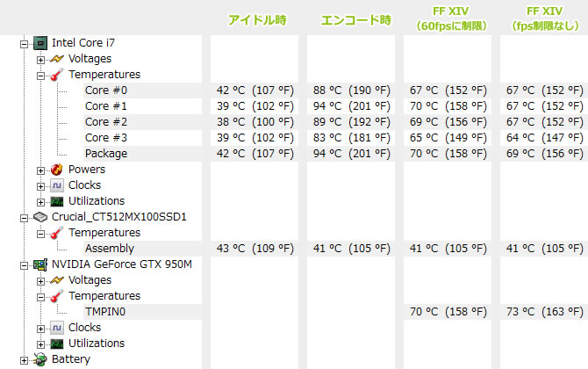This screenshot has height=369, width=588.
Task: Click the Voltages lightning icon under NVIDIA GeForce GTX 950M
Action: tap(57, 280)
